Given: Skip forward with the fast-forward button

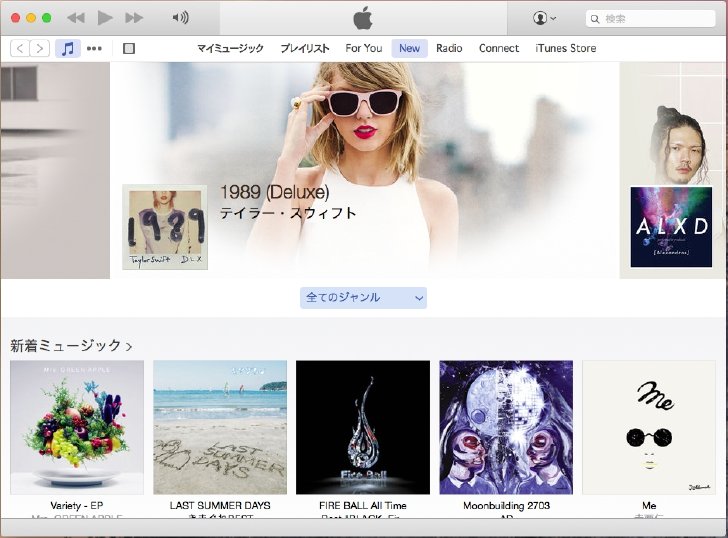Looking at the screenshot, I should (134, 18).
